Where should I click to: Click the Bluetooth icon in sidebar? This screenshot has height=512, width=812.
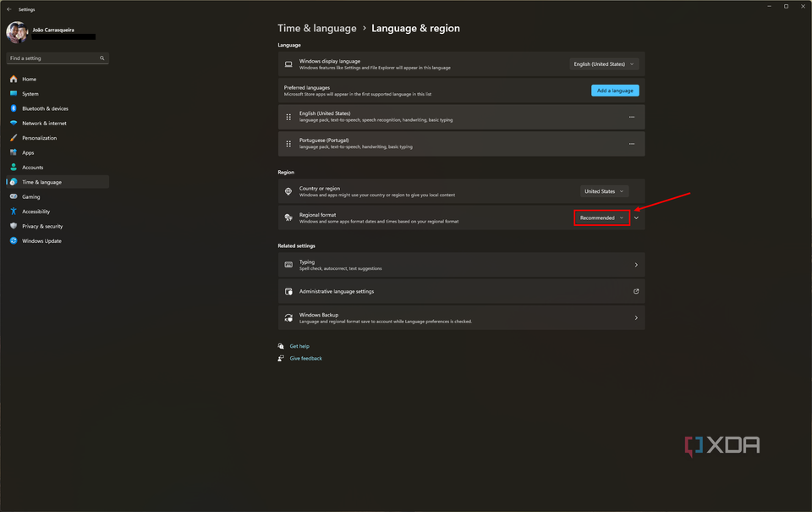point(14,108)
